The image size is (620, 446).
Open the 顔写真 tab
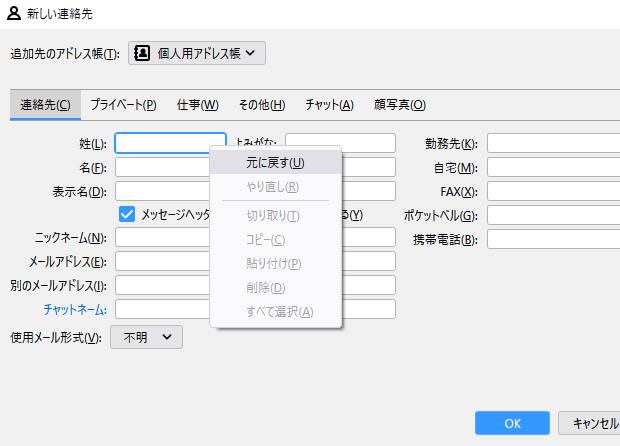[399, 105]
